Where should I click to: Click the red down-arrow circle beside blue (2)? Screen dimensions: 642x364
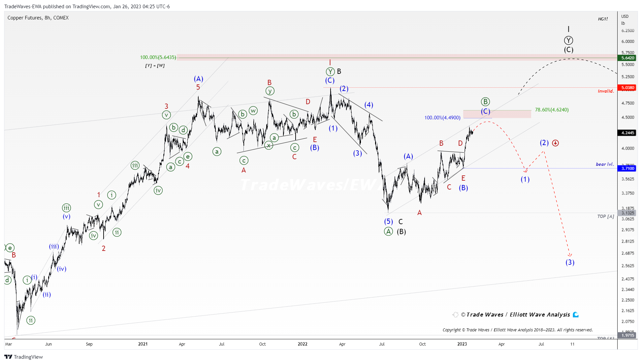click(x=556, y=143)
